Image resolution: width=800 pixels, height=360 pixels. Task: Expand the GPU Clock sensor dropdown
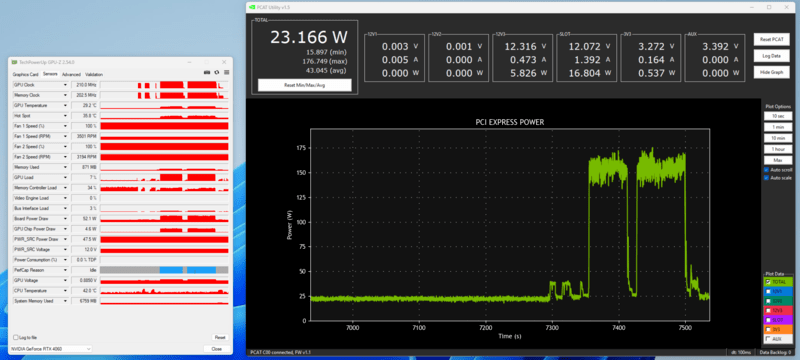click(x=65, y=85)
